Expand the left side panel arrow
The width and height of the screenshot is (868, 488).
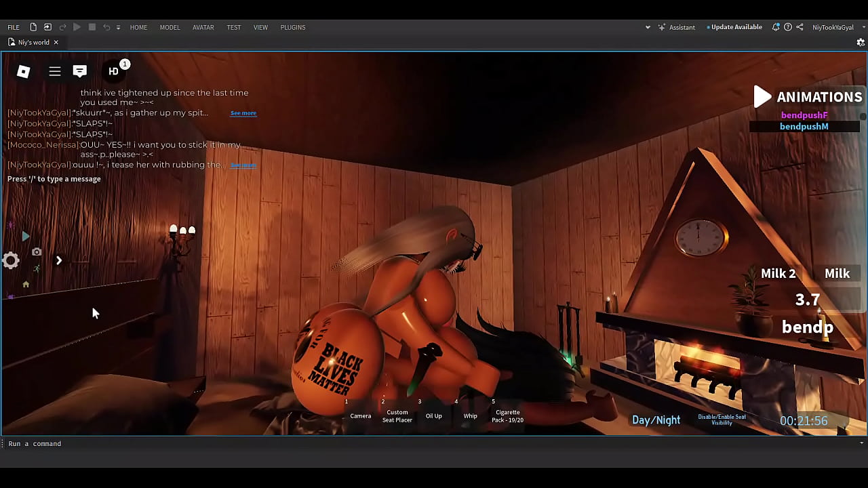point(59,260)
